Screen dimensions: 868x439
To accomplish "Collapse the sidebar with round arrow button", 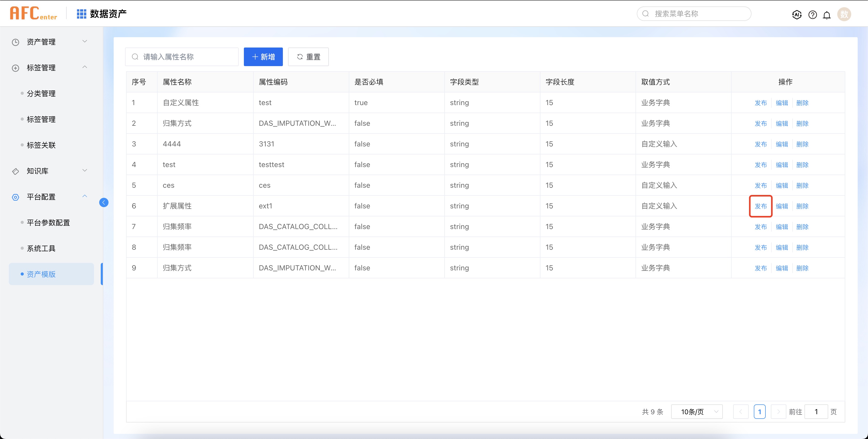I will tap(104, 202).
